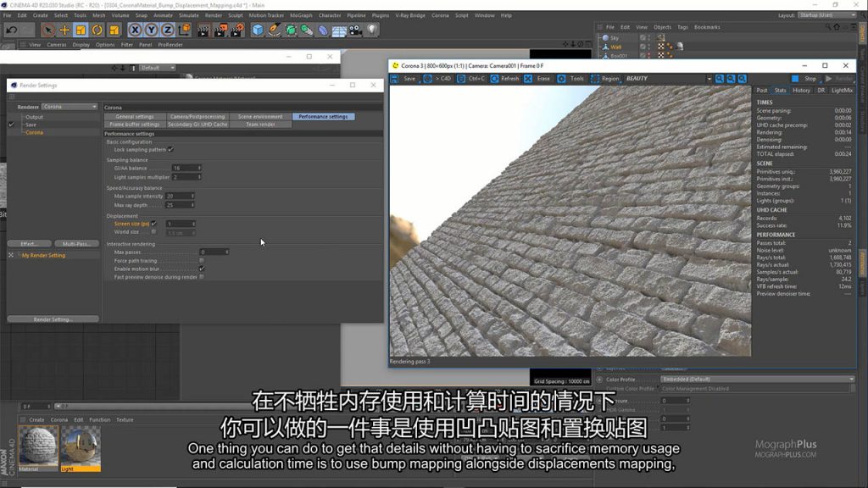This screenshot has width=868, height=488.
Task: Open the Team render tab
Action: tap(260, 125)
